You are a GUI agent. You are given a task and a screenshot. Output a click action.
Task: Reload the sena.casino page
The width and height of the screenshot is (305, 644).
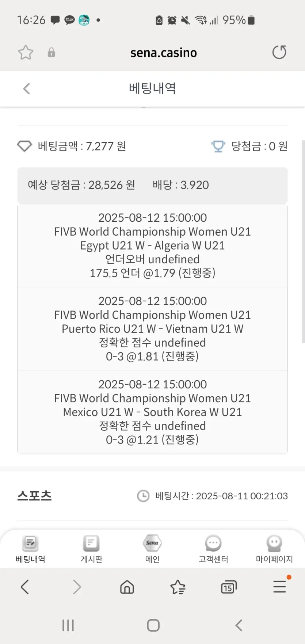point(279,52)
